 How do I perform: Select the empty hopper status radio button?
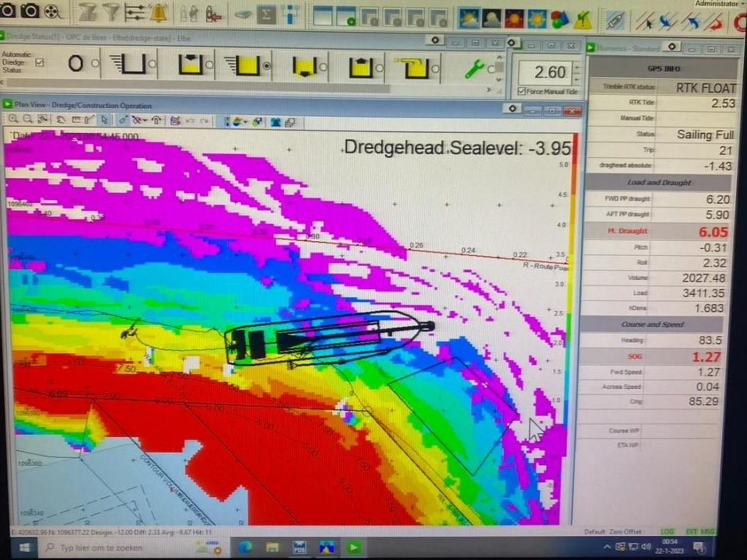(x=152, y=64)
